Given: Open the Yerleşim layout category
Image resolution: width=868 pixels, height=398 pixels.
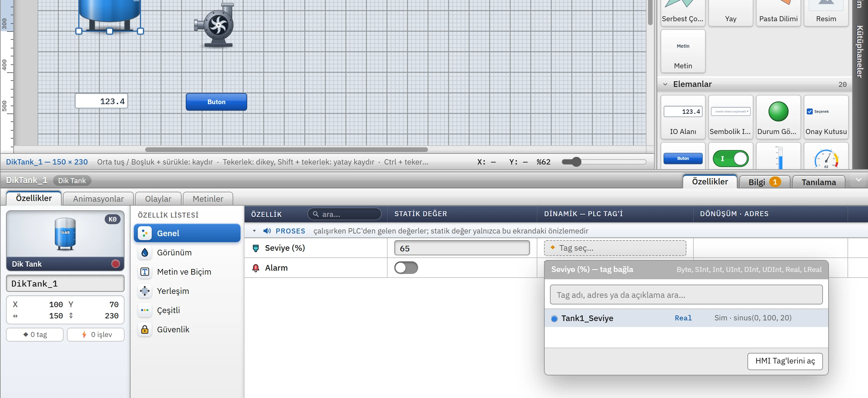Looking at the screenshot, I should tap(187, 291).
